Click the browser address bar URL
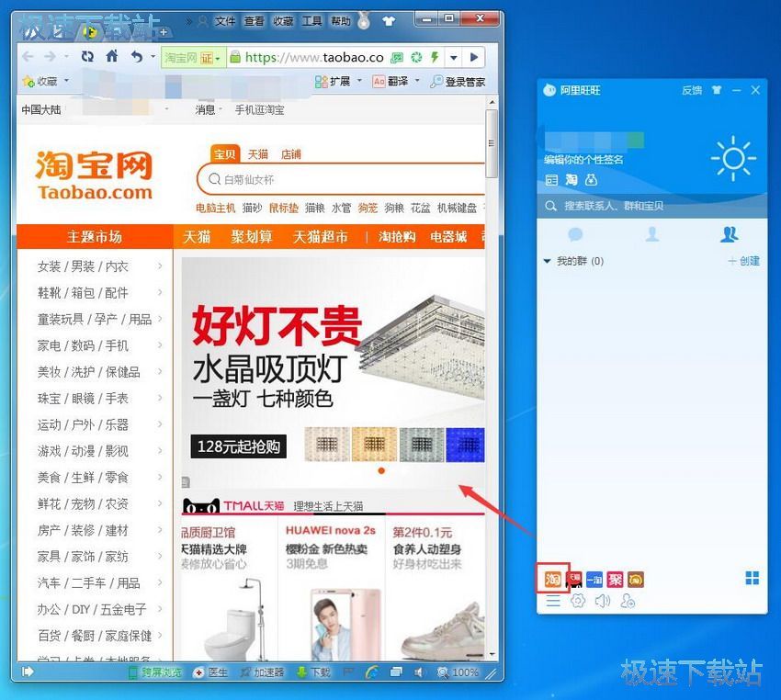The width and height of the screenshot is (781, 700). point(314,58)
